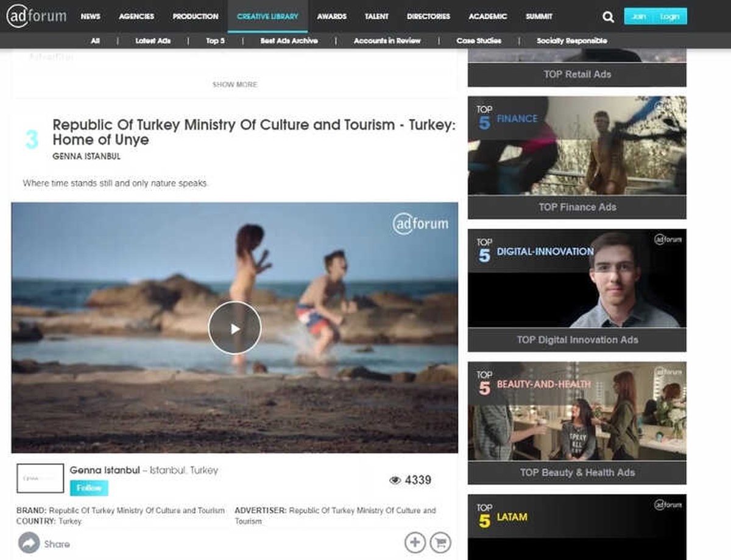This screenshot has height=560, width=731.
Task: Click the Share arrow icon
Action: 29,543
